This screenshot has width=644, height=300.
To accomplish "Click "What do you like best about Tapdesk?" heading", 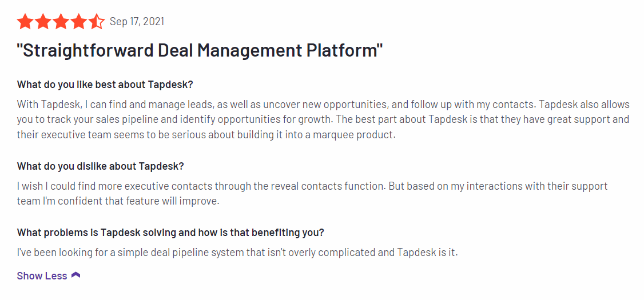I will click(105, 85).
